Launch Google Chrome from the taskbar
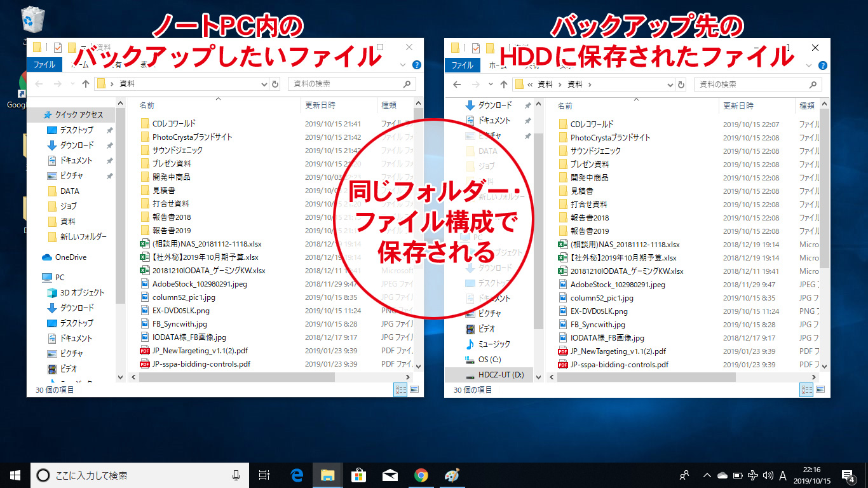The image size is (868, 488). [x=421, y=475]
